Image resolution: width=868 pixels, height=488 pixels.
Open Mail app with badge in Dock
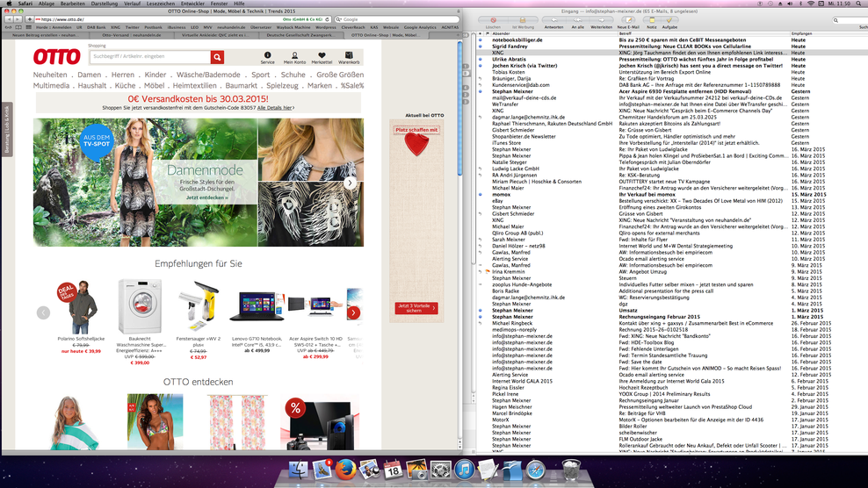pyautogui.click(x=322, y=470)
